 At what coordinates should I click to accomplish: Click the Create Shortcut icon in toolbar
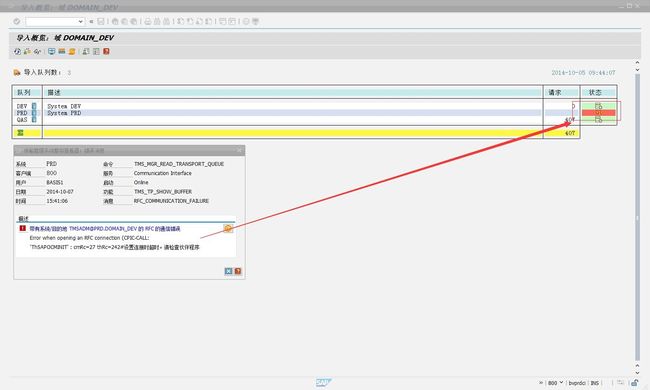tap(232, 21)
